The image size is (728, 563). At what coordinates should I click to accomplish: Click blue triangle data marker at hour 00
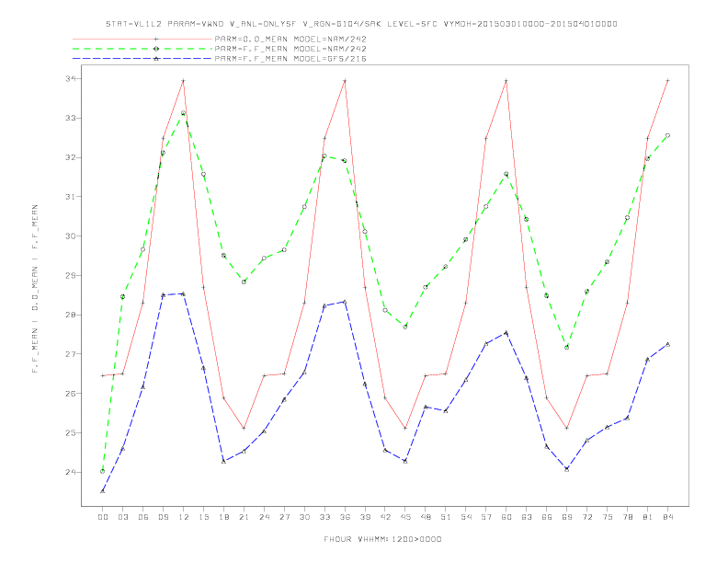pos(103,491)
